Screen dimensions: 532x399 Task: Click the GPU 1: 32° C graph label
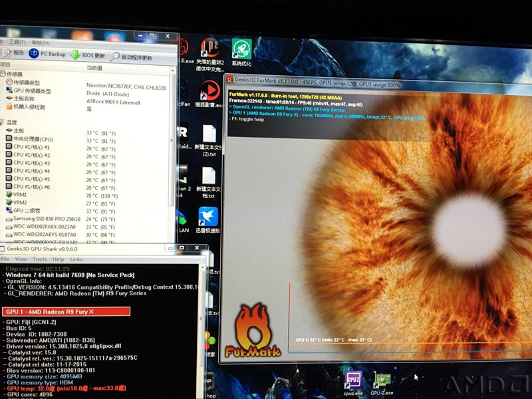(x=333, y=340)
